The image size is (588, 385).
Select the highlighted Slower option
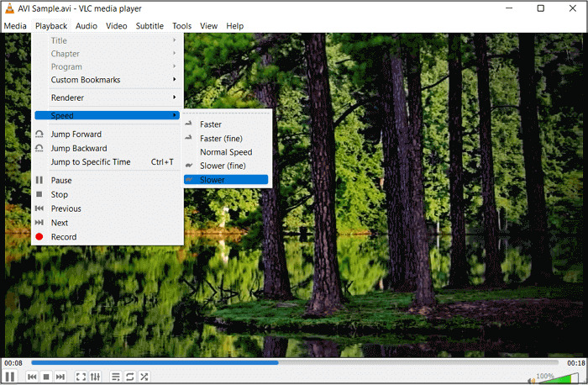coord(226,180)
